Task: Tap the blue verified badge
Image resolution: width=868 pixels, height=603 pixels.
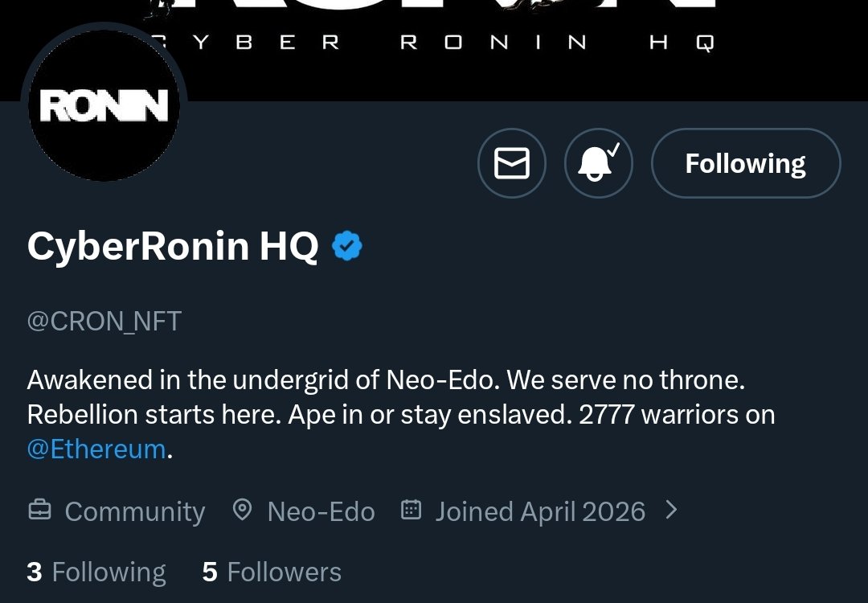Action: pos(347,246)
